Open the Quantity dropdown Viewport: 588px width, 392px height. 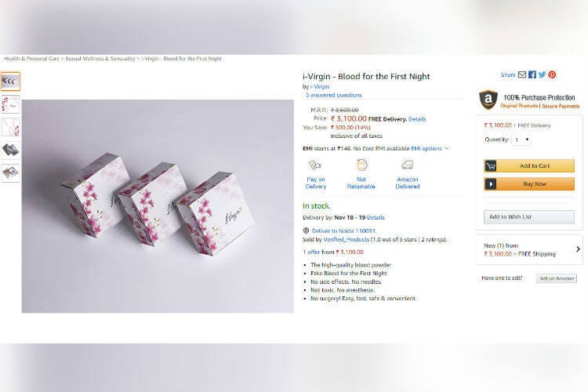[x=521, y=140]
